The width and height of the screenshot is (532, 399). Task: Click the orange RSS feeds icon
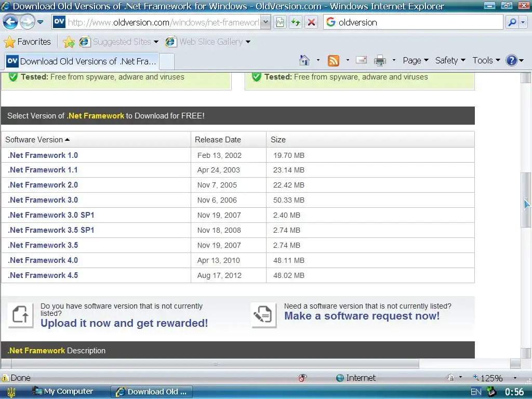(x=334, y=60)
